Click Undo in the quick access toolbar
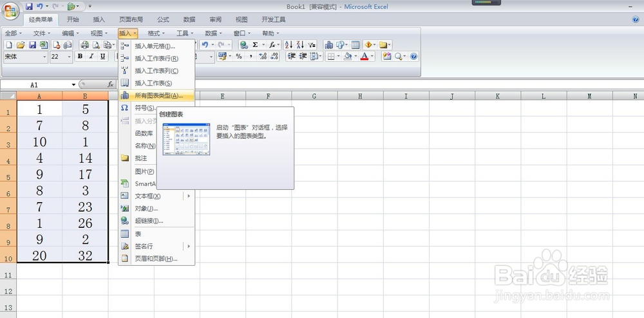644x318 pixels. [x=40, y=6]
